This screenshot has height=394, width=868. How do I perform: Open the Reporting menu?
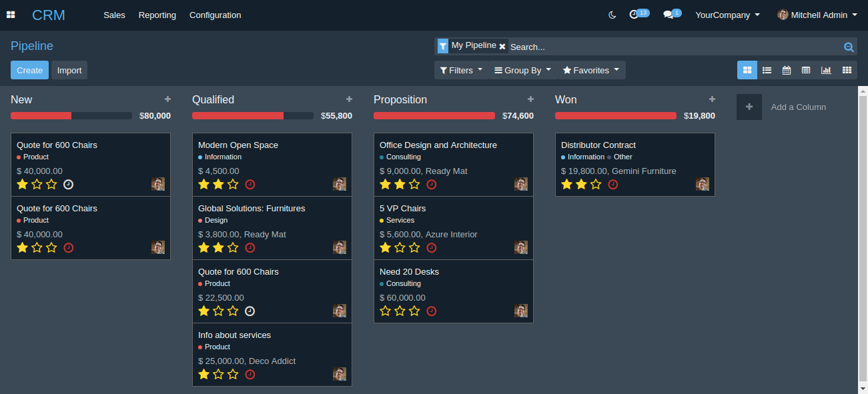tap(157, 15)
